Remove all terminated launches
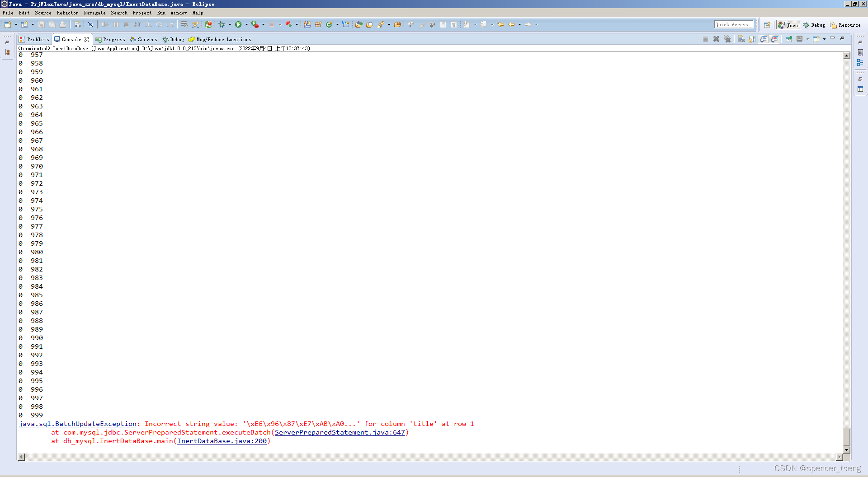868x477 pixels. tap(727, 39)
